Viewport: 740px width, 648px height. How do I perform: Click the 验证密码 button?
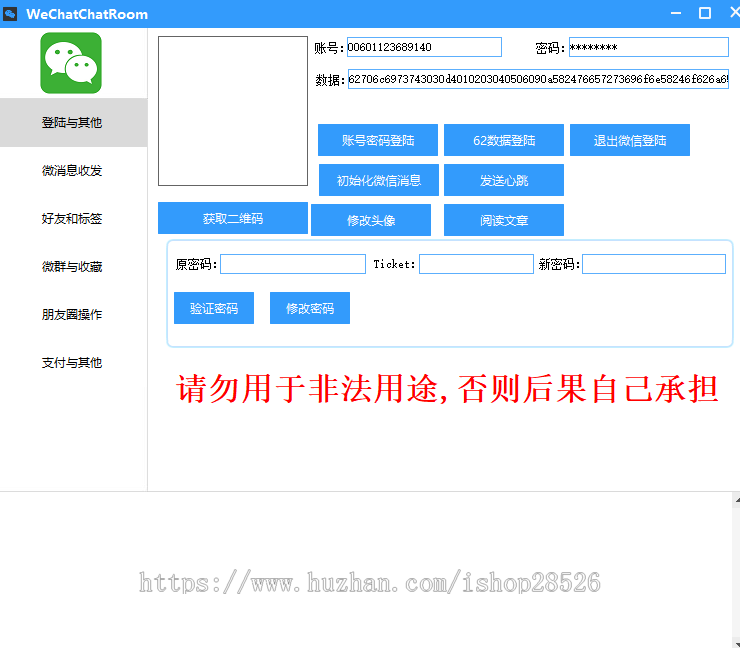[x=214, y=308]
